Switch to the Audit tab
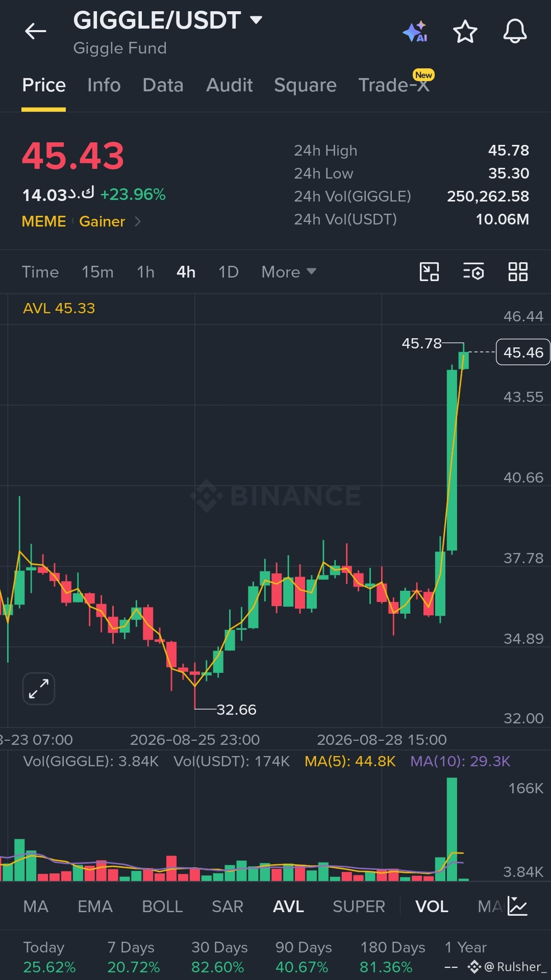 click(x=230, y=85)
